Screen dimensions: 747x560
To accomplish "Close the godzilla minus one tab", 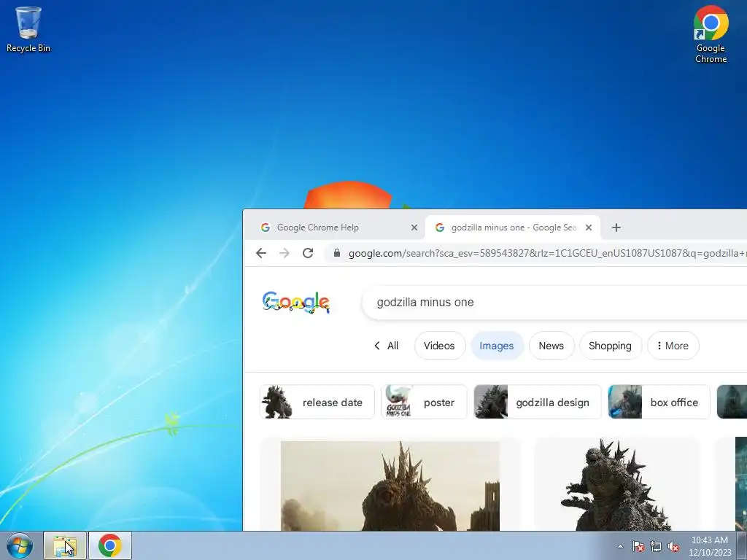I will click(589, 227).
